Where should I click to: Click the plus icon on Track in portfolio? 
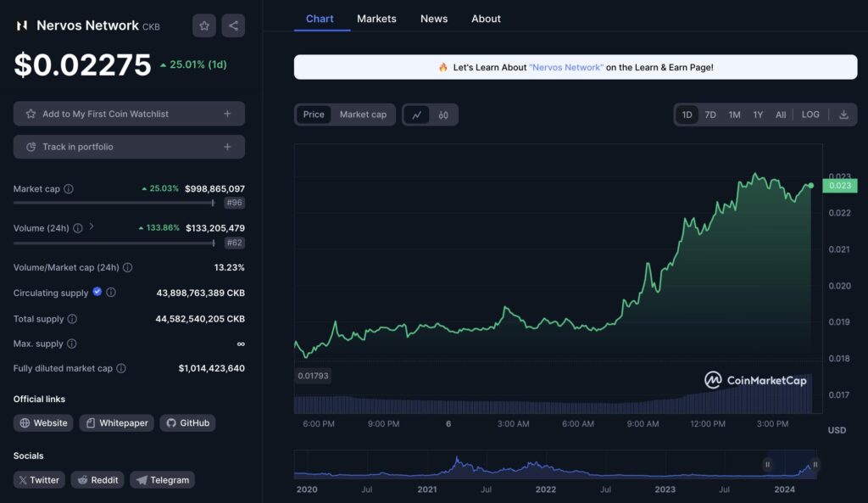(x=227, y=147)
